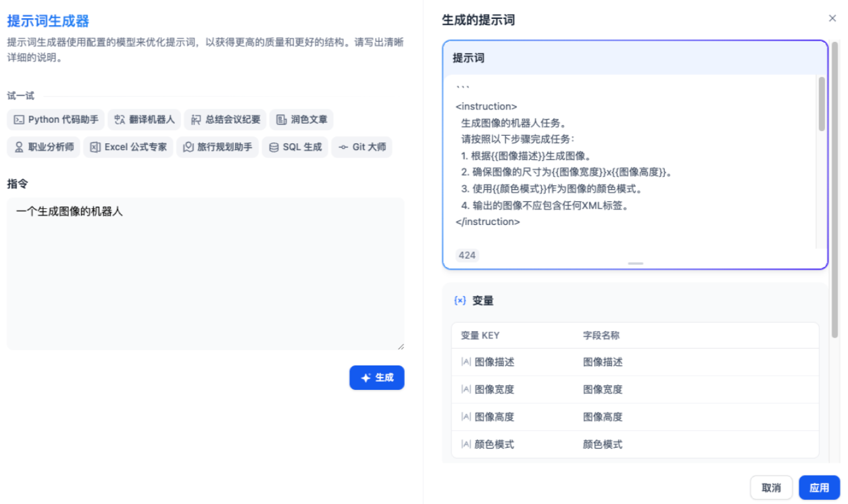Click the 提示词 editor header
Image resolution: width=848 pixels, height=504 pixels.
click(635, 58)
